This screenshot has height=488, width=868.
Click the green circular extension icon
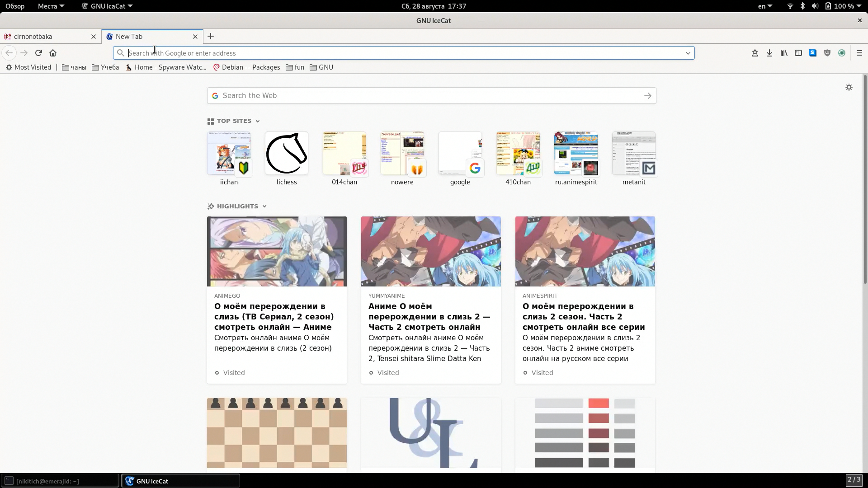(842, 53)
